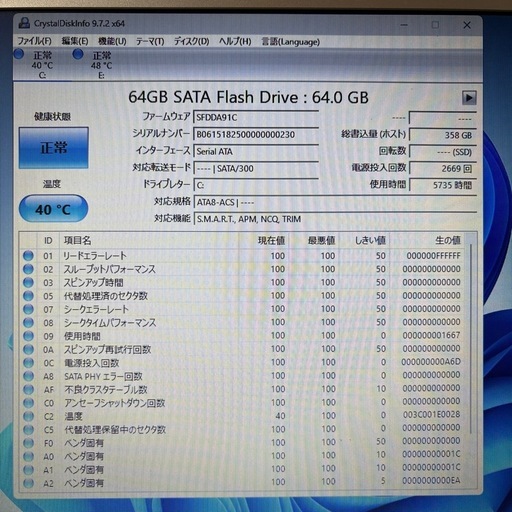Click the 64GB SATA Flash Drive title
The image size is (512, 512).
(248, 97)
